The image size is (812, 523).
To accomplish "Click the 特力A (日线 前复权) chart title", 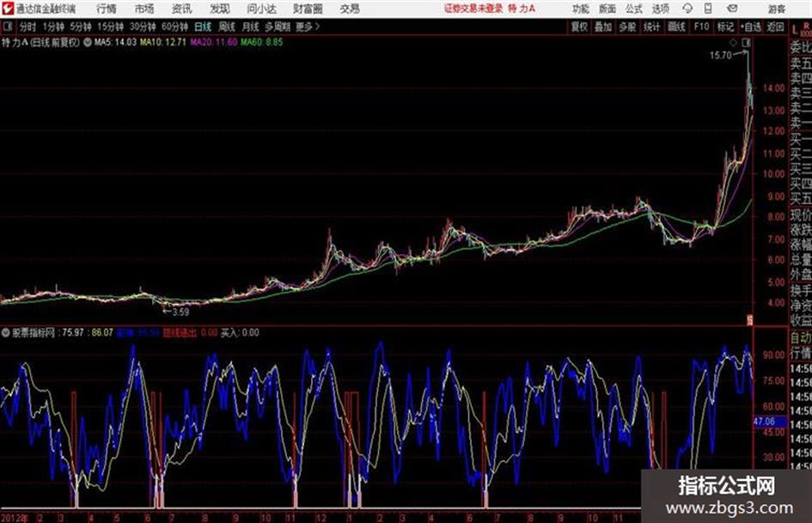I will click(x=41, y=42).
